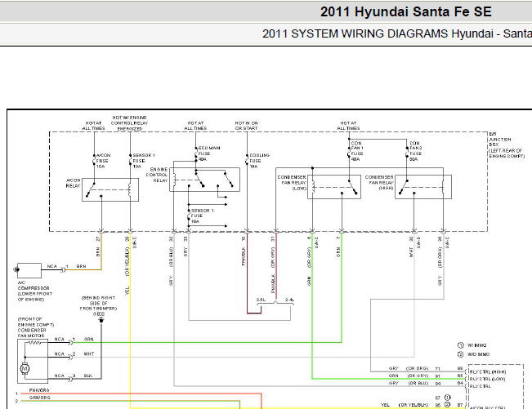
Task: Click the E/R JUNCTION BOX label
Action: pyautogui.click(x=506, y=145)
